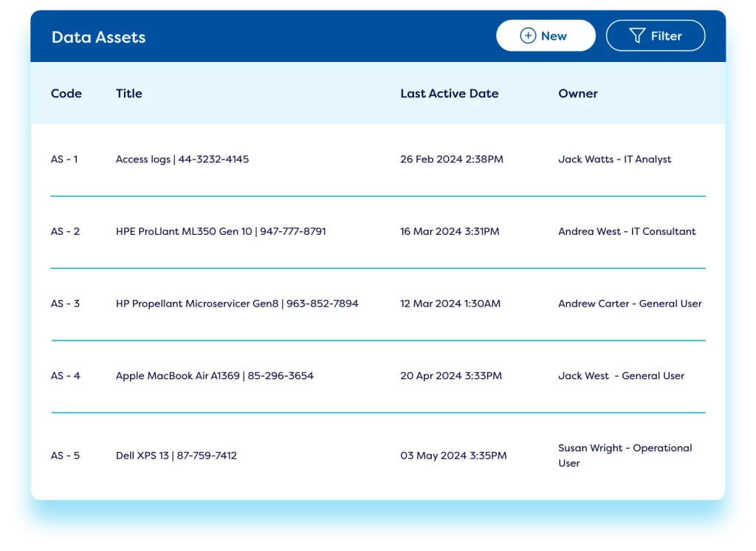
Task: Open the HP Propellant Microservicer Gen8 entry
Action: pyautogui.click(x=237, y=304)
